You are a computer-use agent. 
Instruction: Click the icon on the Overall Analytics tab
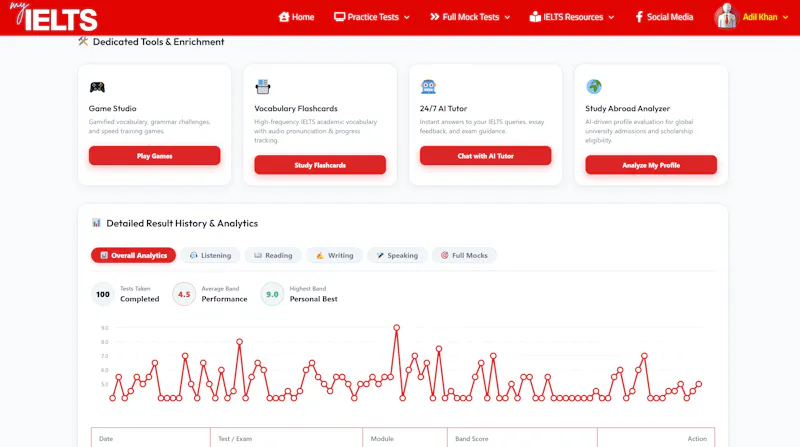coord(104,255)
